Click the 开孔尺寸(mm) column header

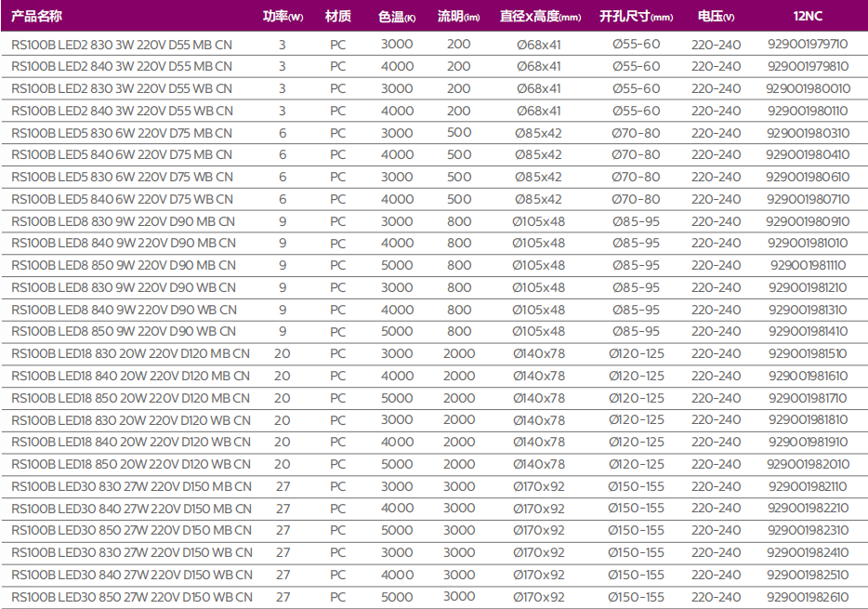click(x=636, y=17)
